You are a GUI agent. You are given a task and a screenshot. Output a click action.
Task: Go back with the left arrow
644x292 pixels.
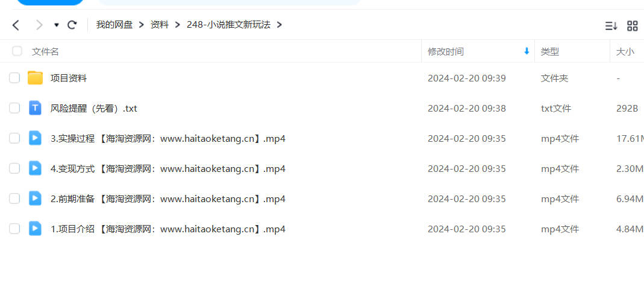pyautogui.click(x=16, y=25)
